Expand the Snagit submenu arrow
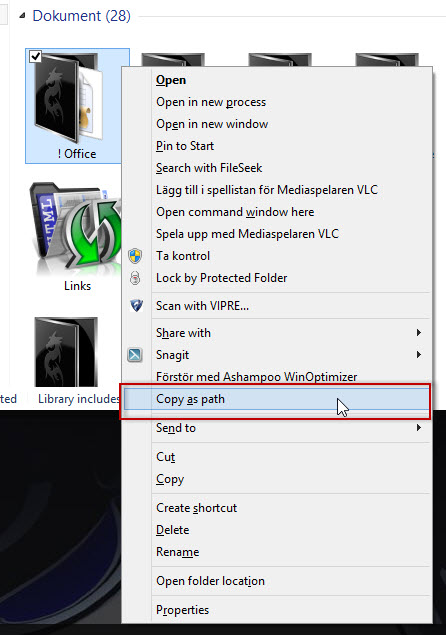This screenshot has height=635, width=446. point(418,355)
